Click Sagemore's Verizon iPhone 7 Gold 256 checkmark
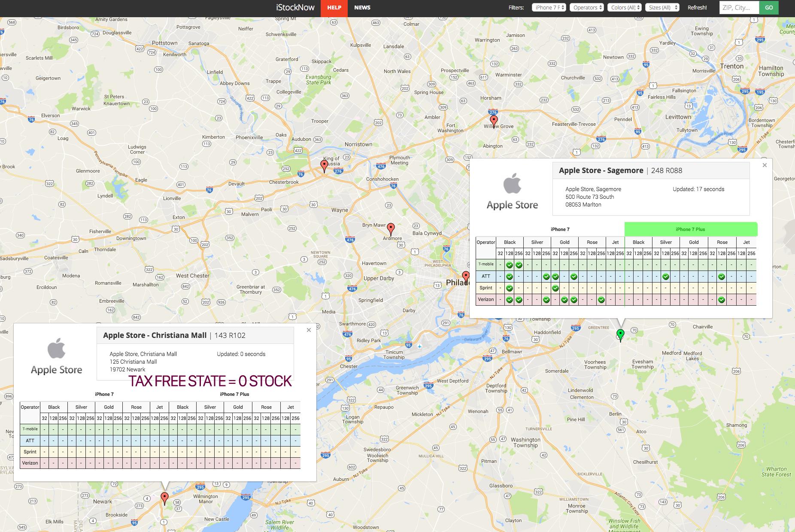This screenshot has height=532, width=795. click(574, 300)
